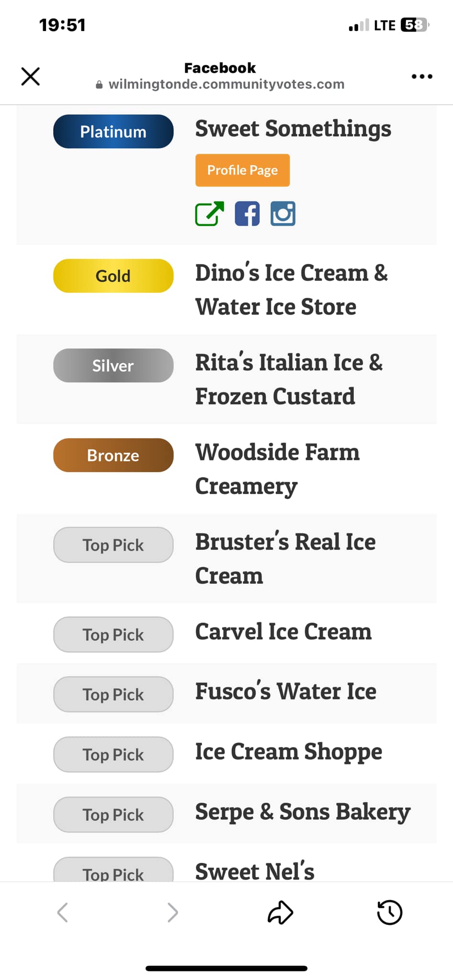Select the Platinum badge
Image resolution: width=453 pixels, height=980 pixels.
(113, 132)
